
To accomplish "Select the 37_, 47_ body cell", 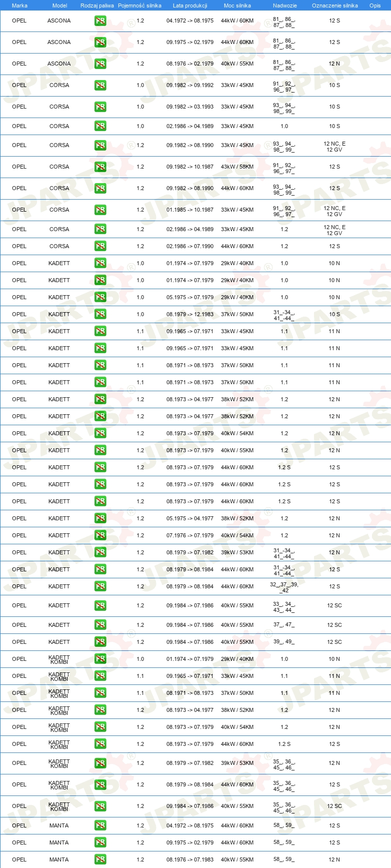I will (284, 625).
